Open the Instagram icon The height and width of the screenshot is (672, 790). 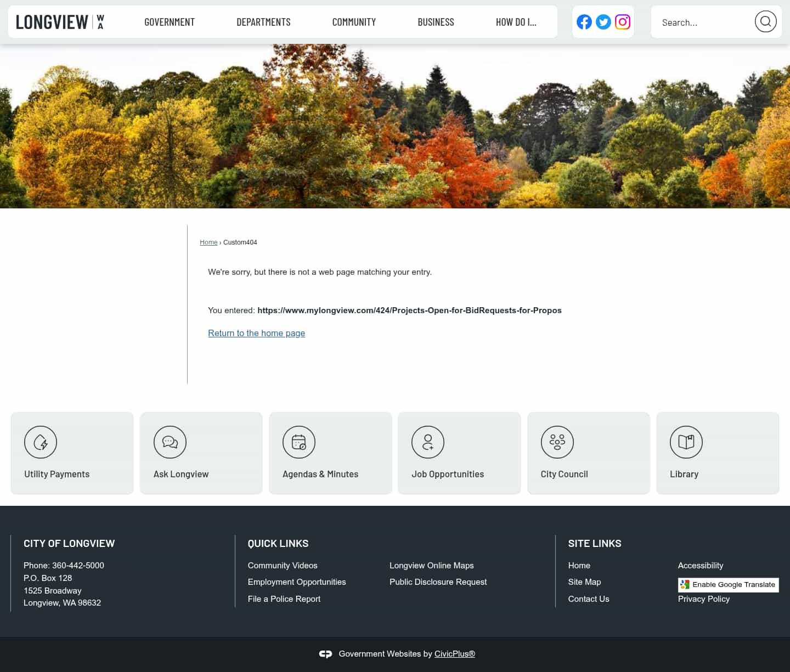pos(623,22)
